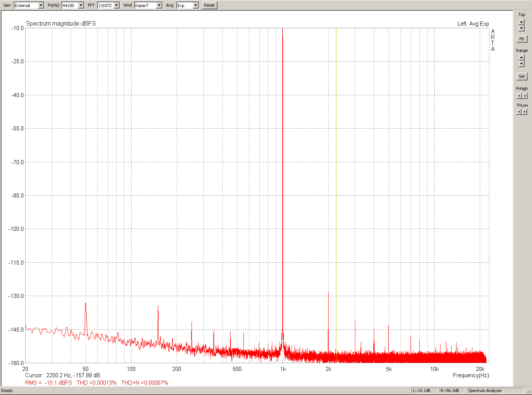This screenshot has height=395, width=532.
Task: Click the 'Spectrum Analyzer' status bar entry
Action: (x=495, y=391)
